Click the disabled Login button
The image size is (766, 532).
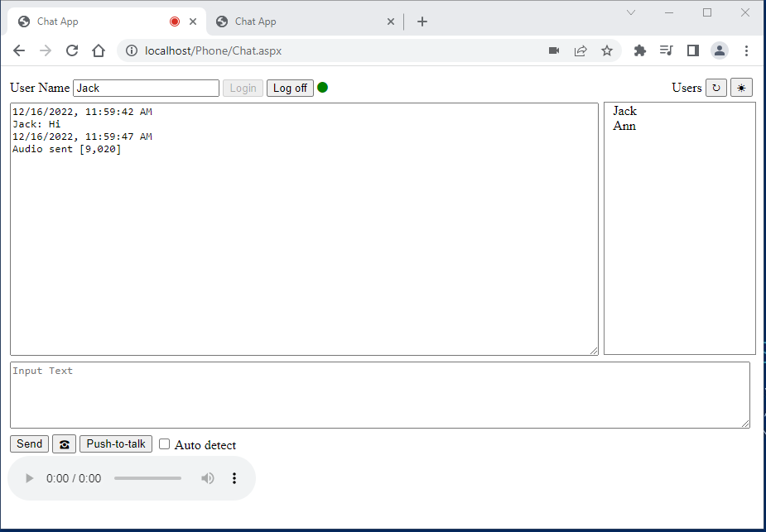coord(243,88)
